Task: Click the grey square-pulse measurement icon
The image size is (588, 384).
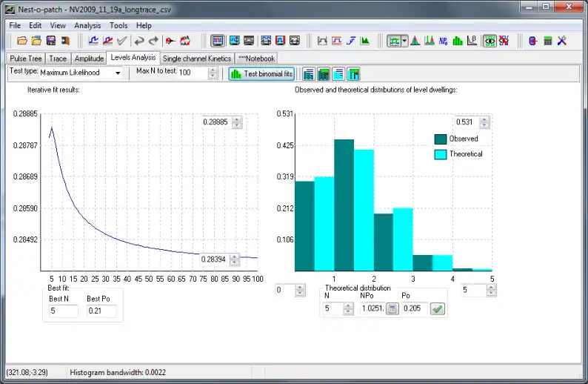Action: click(x=322, y=41)
